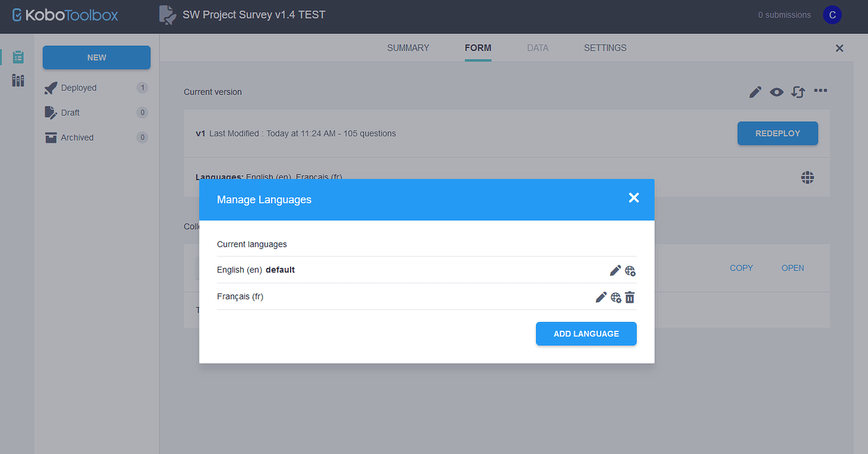This screenshot has height=454, width=868.
Task: Open the Library from the sidebar
Action: point(18,80)
